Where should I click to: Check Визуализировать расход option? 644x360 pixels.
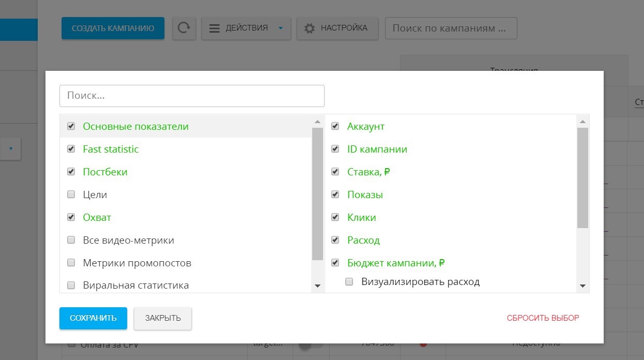tap(349, 282)
